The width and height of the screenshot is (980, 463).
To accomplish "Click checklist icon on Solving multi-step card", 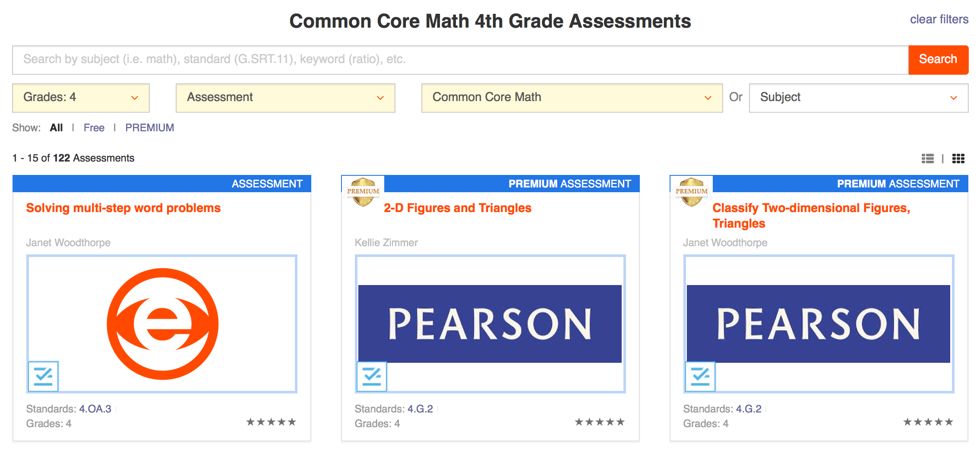I will [43, 376].
